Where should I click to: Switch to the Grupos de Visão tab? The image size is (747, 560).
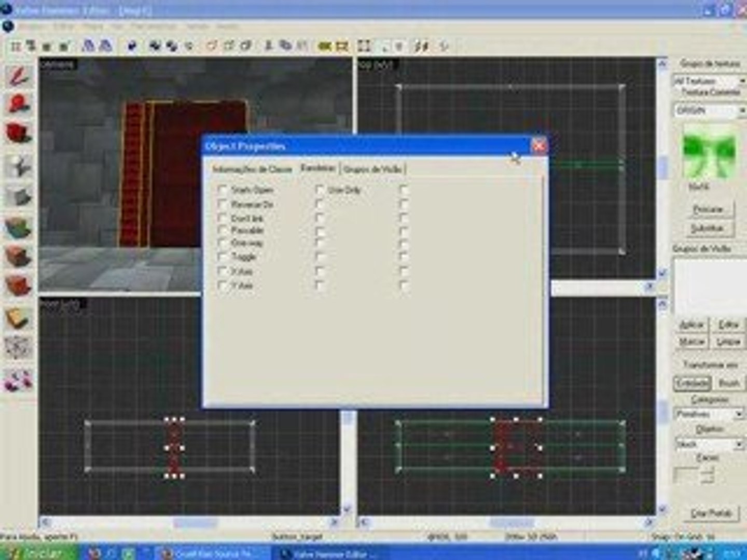[x=372, y=169]
